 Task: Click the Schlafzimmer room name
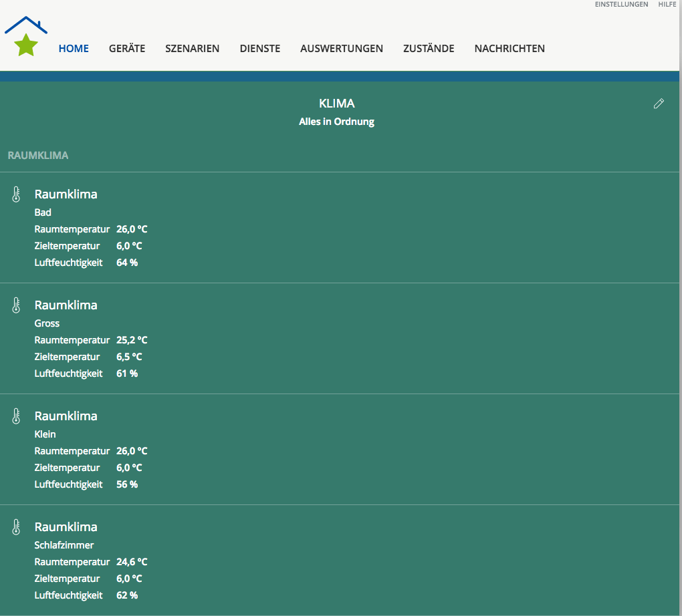click(64, 545)
